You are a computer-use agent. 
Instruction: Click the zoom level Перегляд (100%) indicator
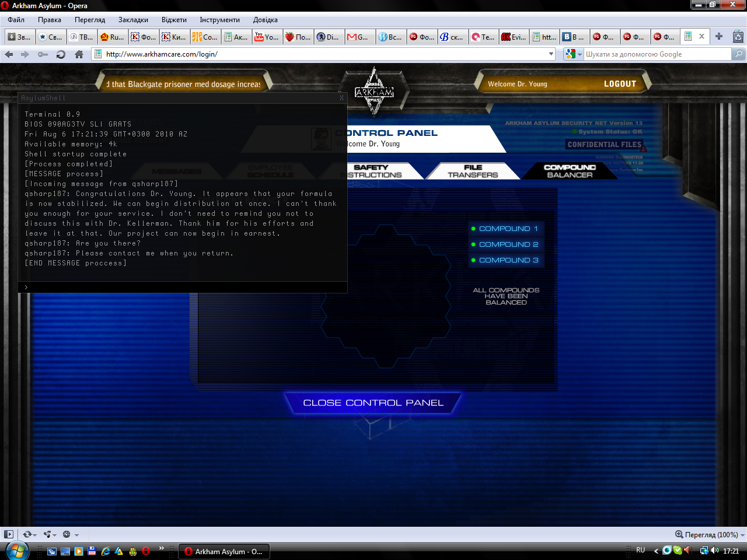tap(707, 534)
